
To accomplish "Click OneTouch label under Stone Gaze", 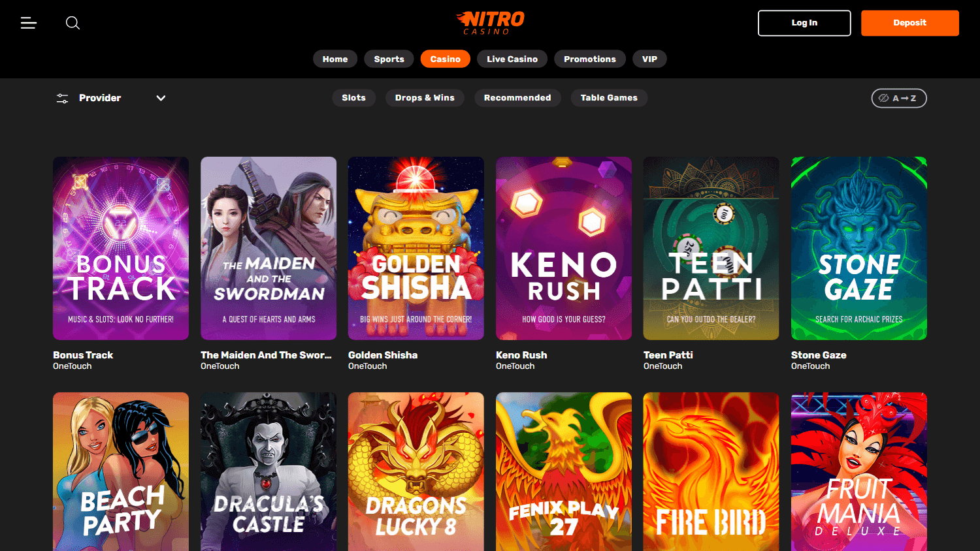I will [811, 366].
